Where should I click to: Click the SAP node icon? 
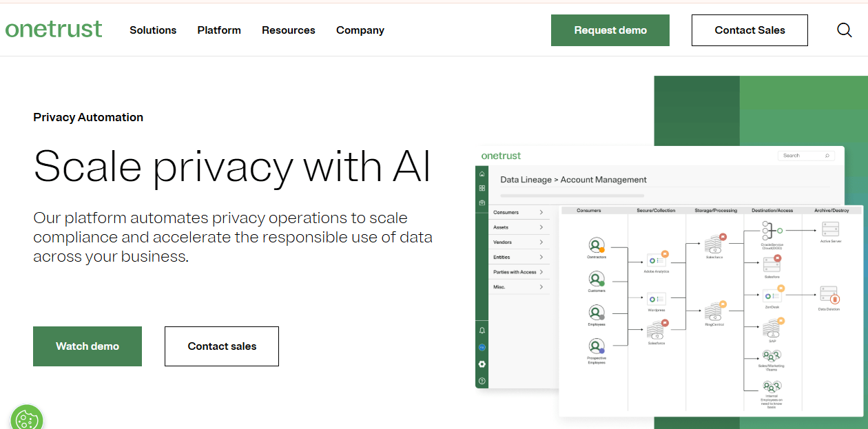click(772, 328)
